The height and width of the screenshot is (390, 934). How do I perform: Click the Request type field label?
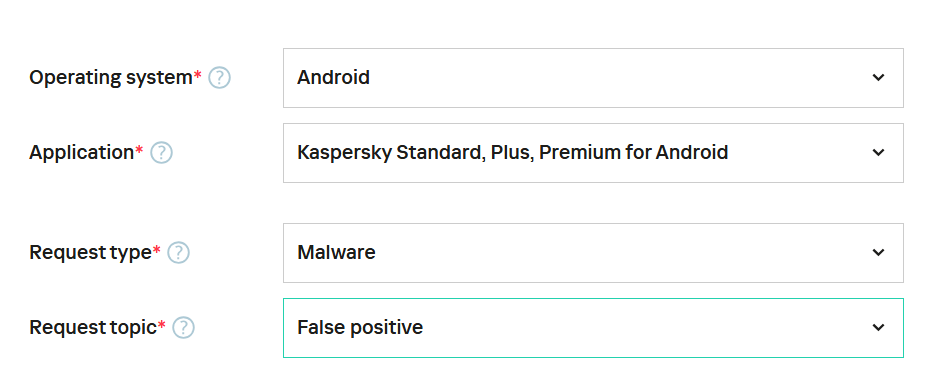(x=95, y=253)
